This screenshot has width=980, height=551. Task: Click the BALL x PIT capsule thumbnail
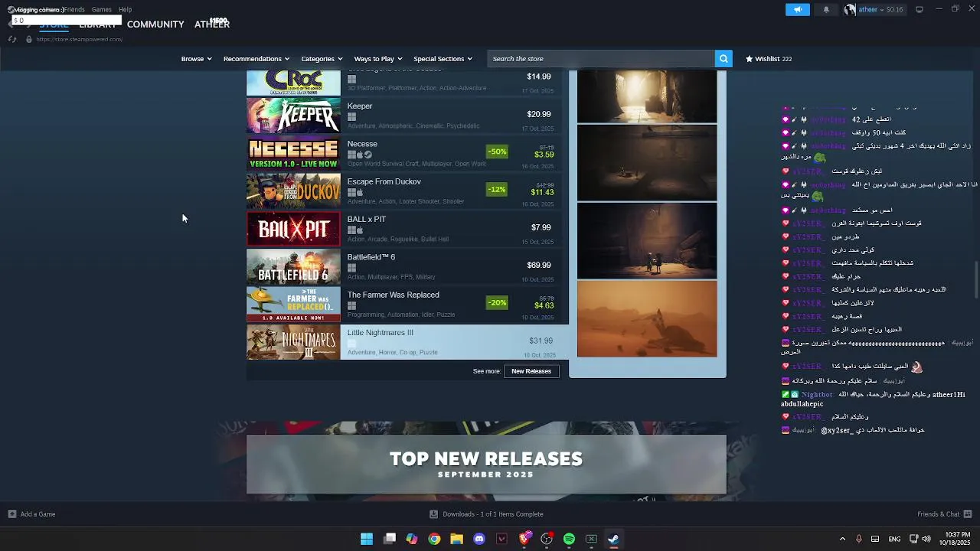[293, 229]
